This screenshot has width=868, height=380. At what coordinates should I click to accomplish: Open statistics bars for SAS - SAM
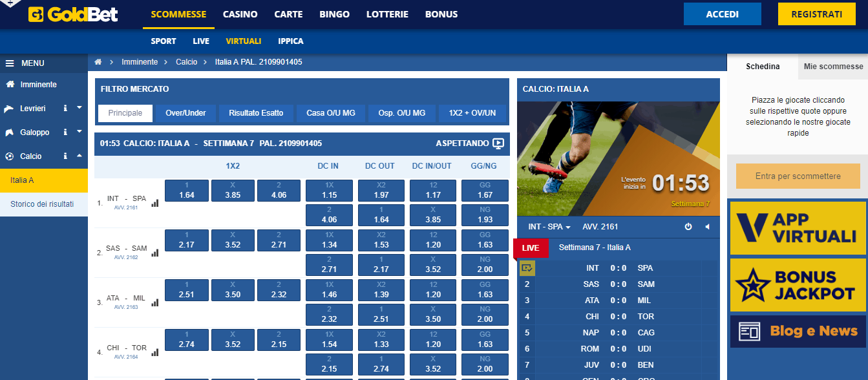pyautogui.click(x=154, y=253)
